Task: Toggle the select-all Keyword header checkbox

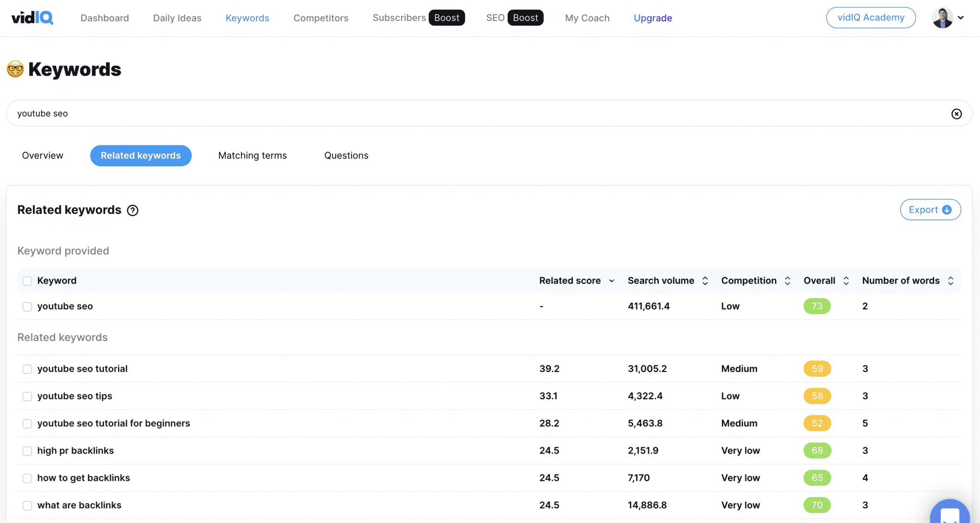Action: coord(27,281)
